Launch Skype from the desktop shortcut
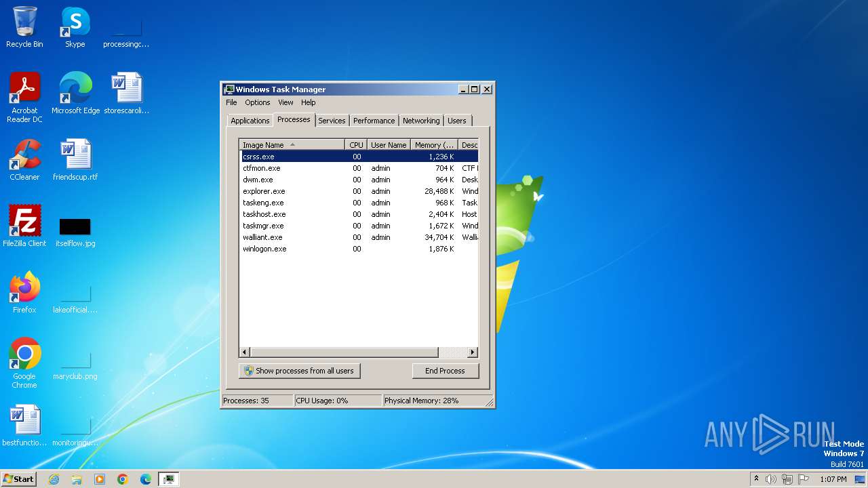Screen dimensions: 868x488 point(75,27)
